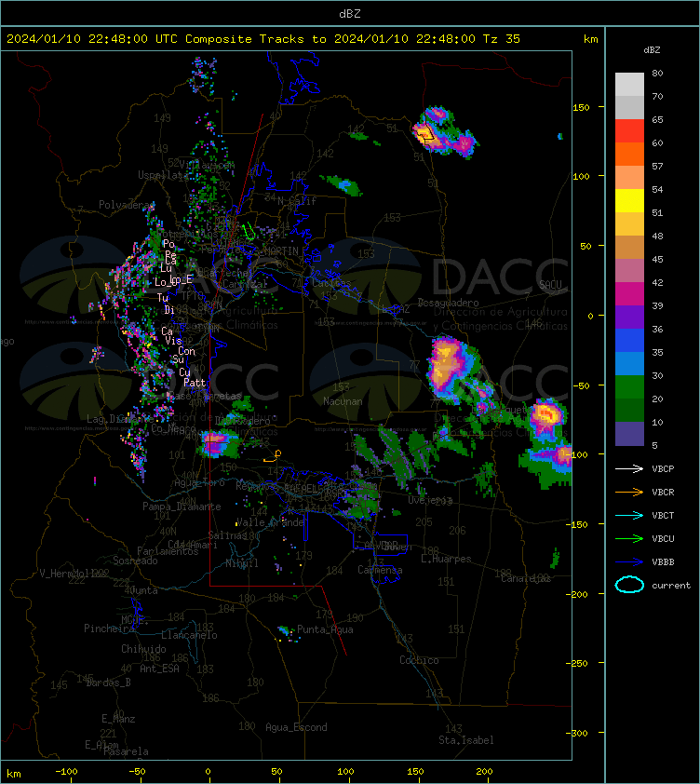The image size is (700, 784).
Task: Click the cyan VBCT arrow in the legend
Action: click(629, 515)
